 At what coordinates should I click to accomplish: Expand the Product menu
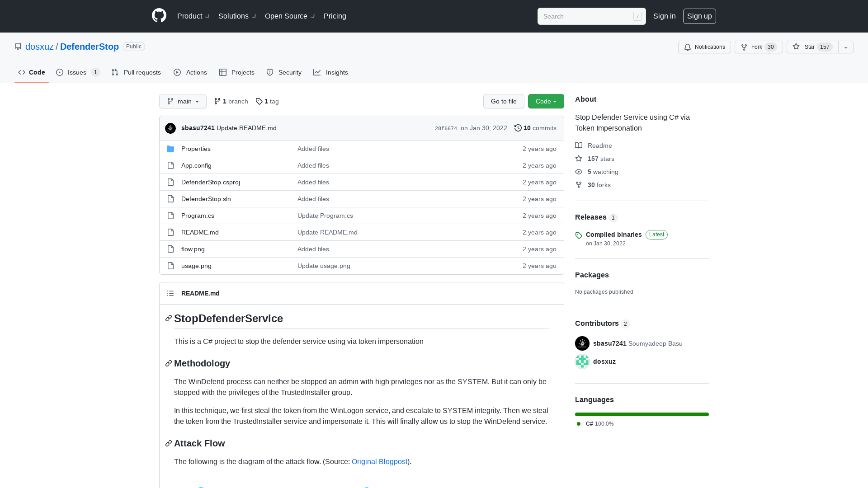193,16
